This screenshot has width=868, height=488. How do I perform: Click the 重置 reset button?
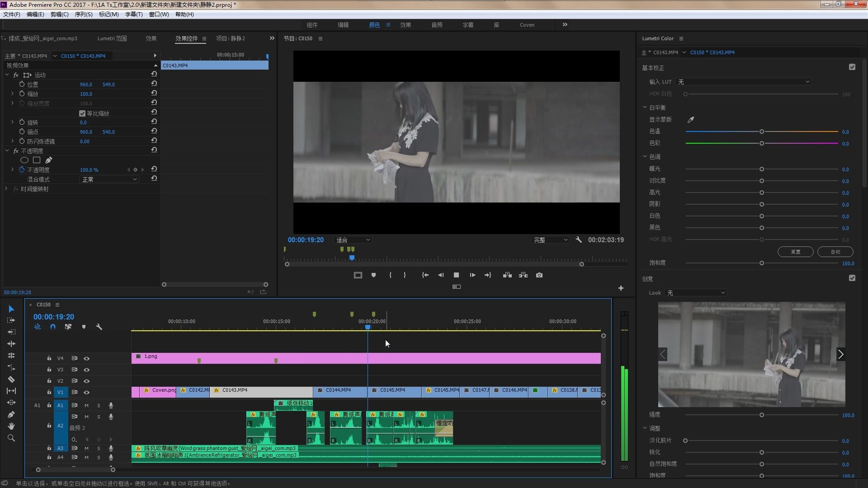pos(795,252)
